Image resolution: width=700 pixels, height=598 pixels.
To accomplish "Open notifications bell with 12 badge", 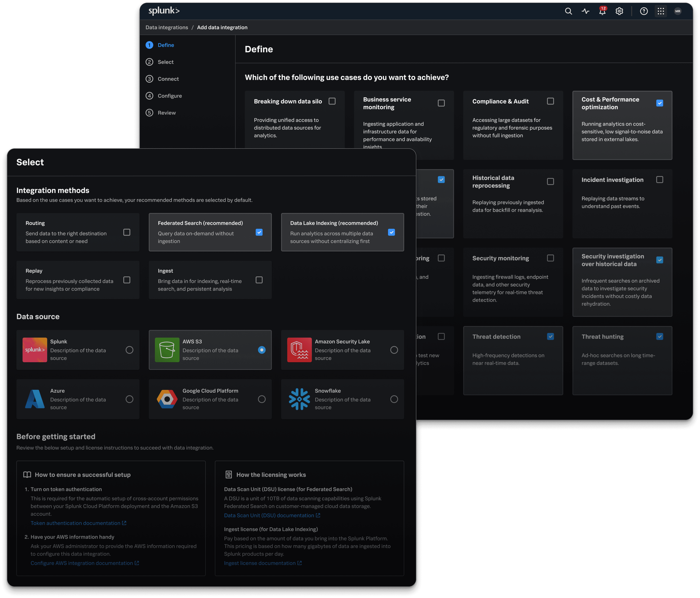I will (x=602, y=12).
